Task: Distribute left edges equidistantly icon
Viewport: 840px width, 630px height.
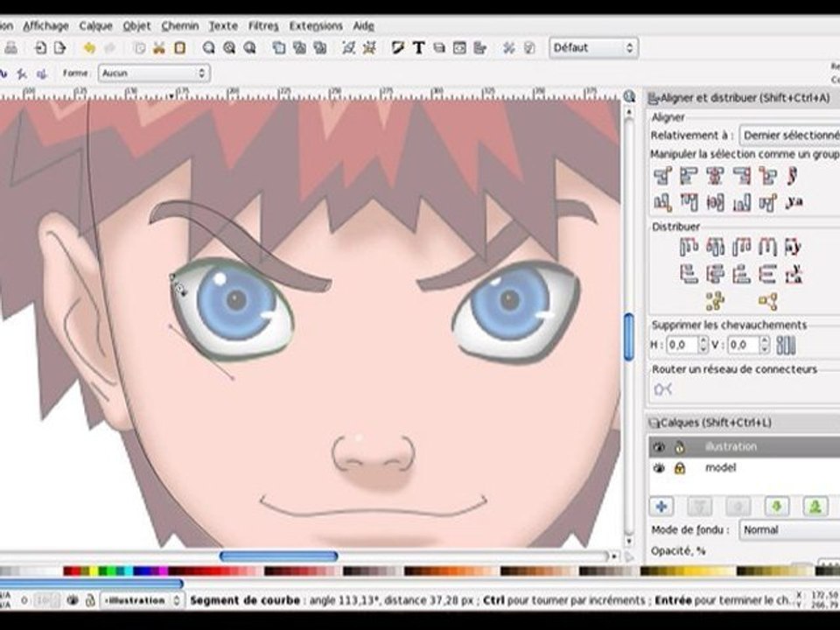Action: point(689,247)
